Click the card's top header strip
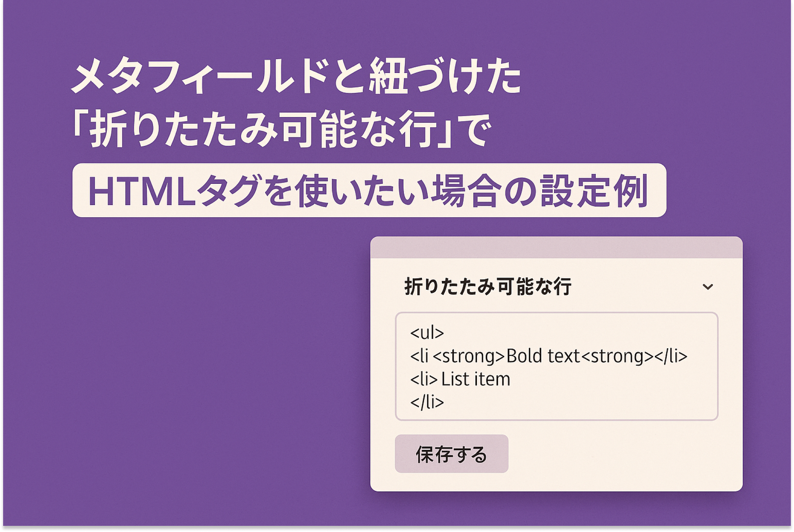 coord(556,247)
